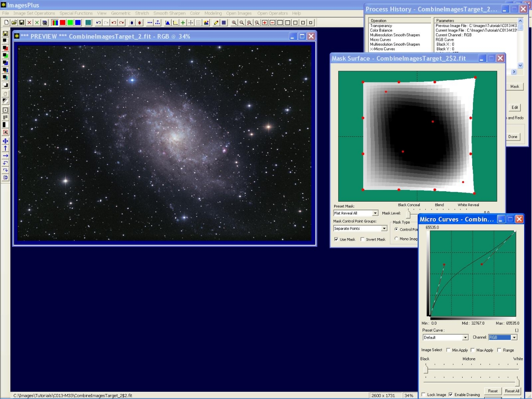Open file using the folder toolbar icon
Image resolution: width=532 pixels, height=399 pixels.
pyautogui.click(x=14, y=23)
